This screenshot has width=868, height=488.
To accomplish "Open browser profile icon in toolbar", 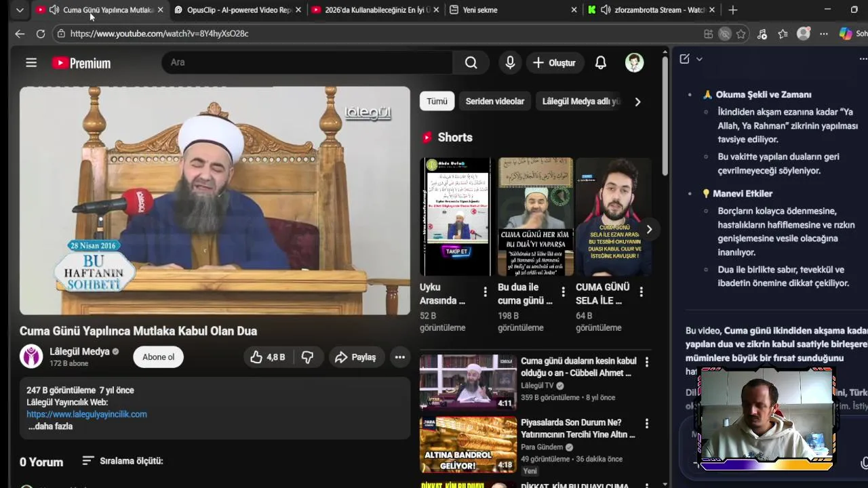I will click(x=804, y=34).
